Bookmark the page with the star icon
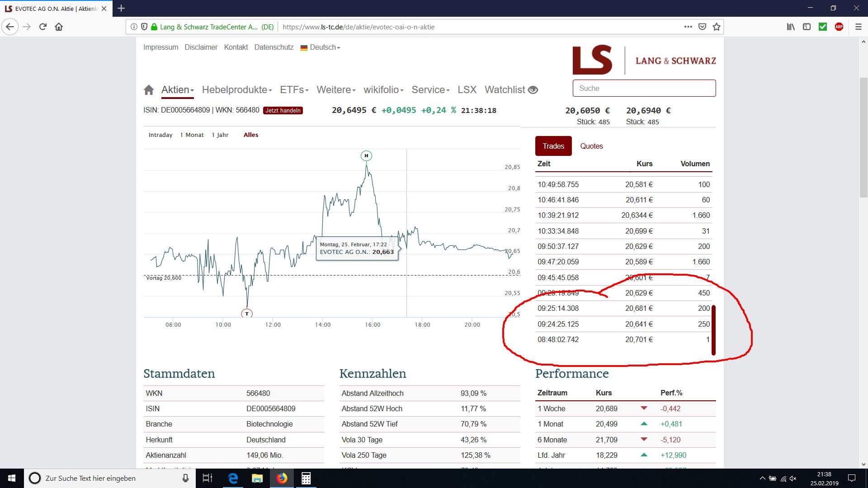This screenshot has height=488, width=868. tap(716, 27)
